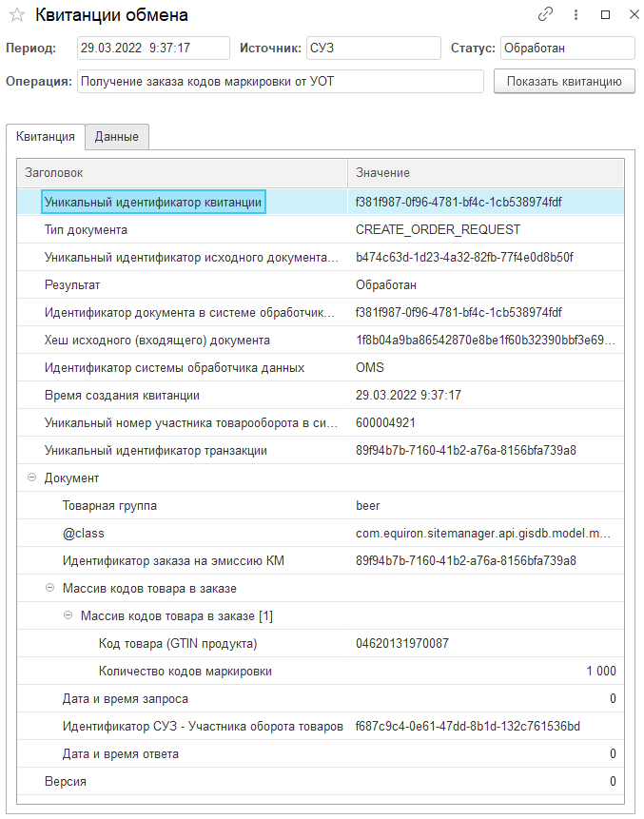Image resolution: width=644 pixels, height=819 pixels.
Task: Open the three-dot more actions menu
Action: (576, 15)
